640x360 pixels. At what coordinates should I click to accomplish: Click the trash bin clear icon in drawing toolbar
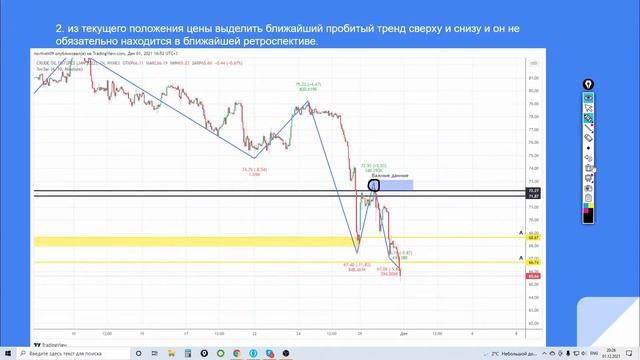(x=588, y=168)
